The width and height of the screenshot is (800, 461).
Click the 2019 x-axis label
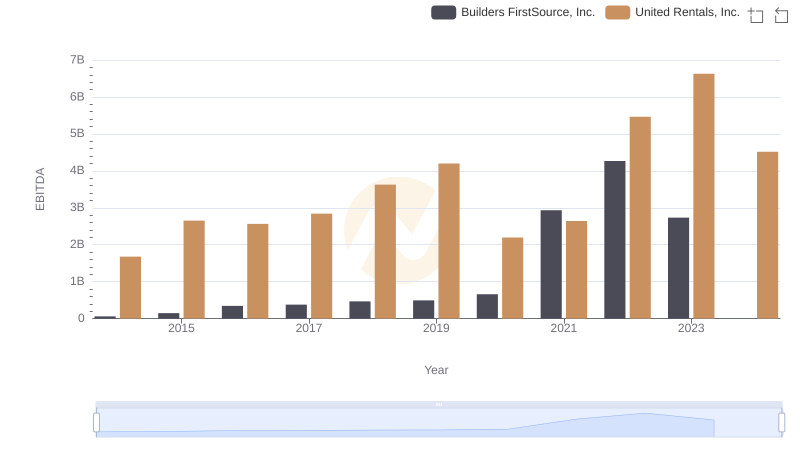point(436,328)
